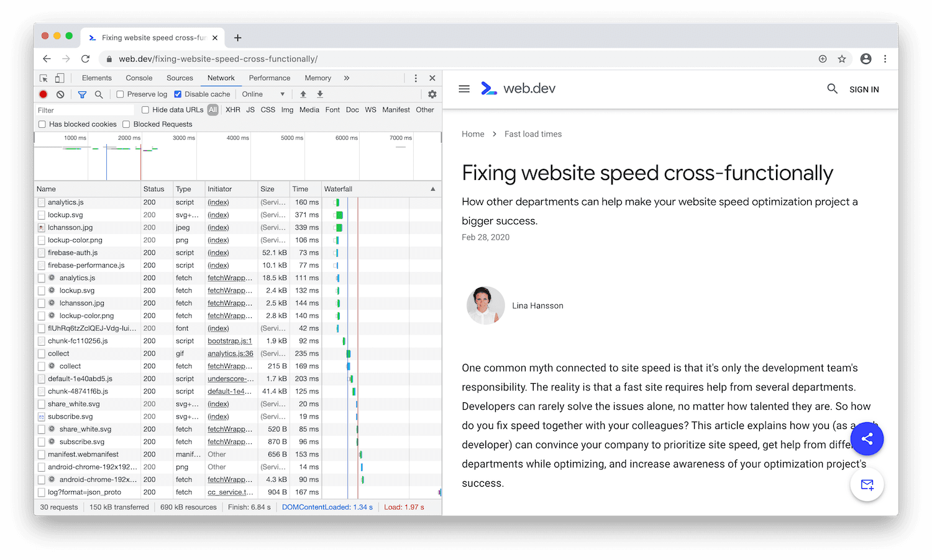
Task: Check Hide data URLs
Action: [x=145, y=109]
